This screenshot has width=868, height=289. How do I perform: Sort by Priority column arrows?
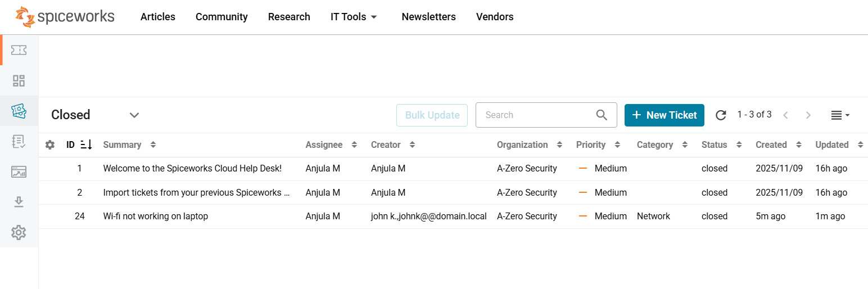tap(617, 145)
